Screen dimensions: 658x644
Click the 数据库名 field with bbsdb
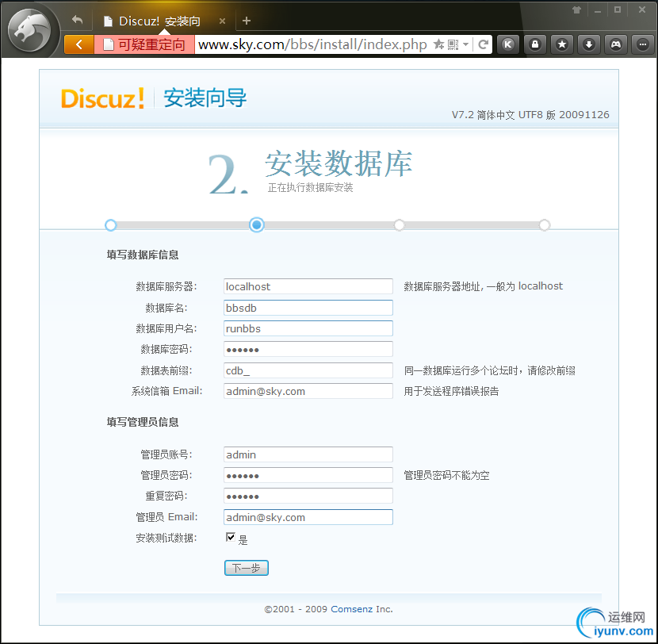pyautogui.click(x=308, y=307)
